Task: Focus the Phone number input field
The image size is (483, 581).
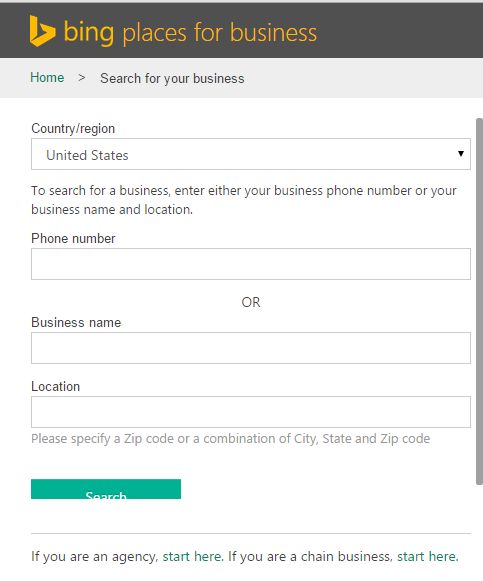Action: pos(251,264)
